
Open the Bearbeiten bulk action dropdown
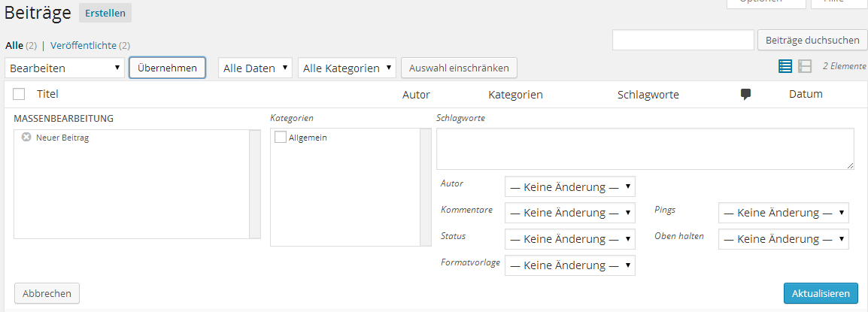click(x=65, y=68)
